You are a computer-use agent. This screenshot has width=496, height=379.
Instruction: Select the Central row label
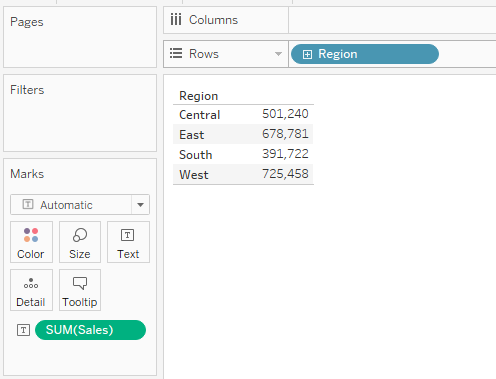[x=200, y=115]
